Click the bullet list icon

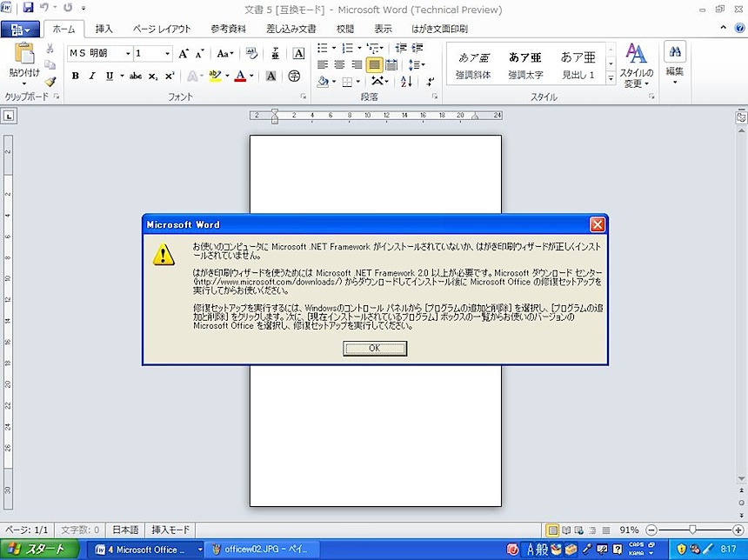pyautogui.click(x=323, y=48)
